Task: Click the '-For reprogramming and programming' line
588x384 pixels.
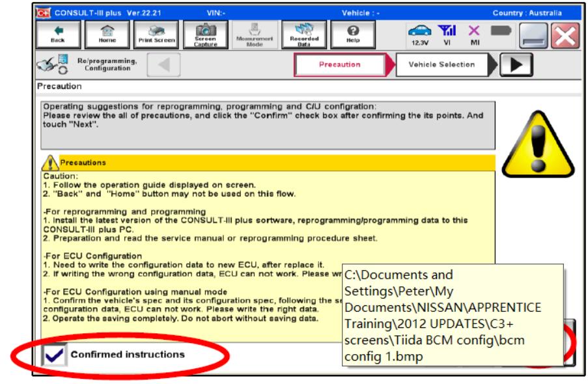Action: [124, 212]
